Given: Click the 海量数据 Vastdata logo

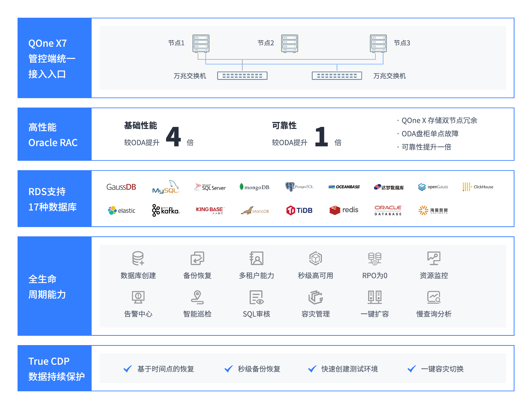Looking at the screenshot, I should [433, 210].
